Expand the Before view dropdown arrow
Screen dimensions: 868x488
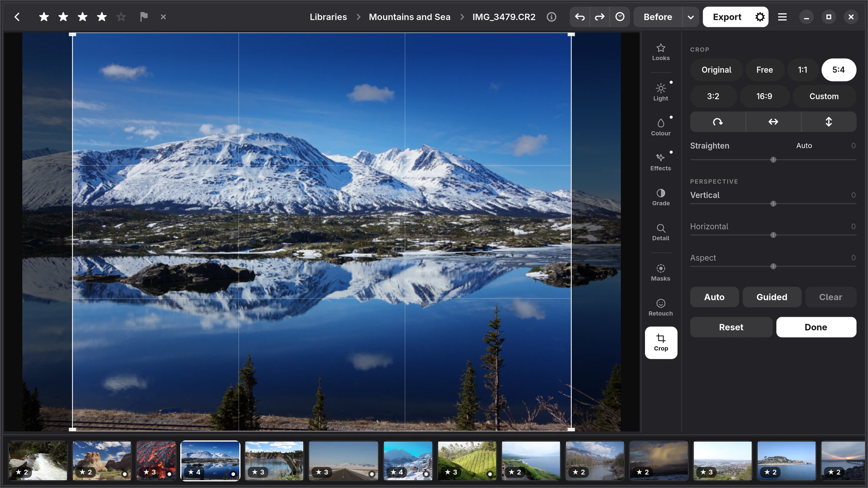click(x=690, y=17)
